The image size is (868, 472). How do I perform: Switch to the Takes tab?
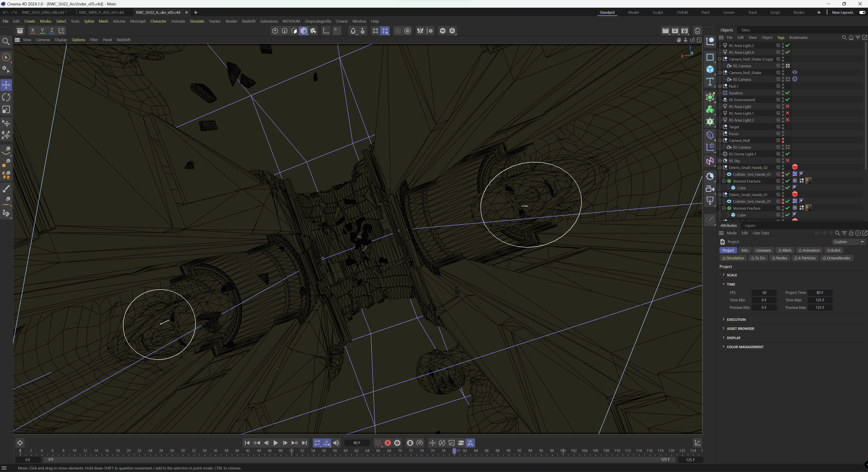pyautogui.click(x=745, y=30)
